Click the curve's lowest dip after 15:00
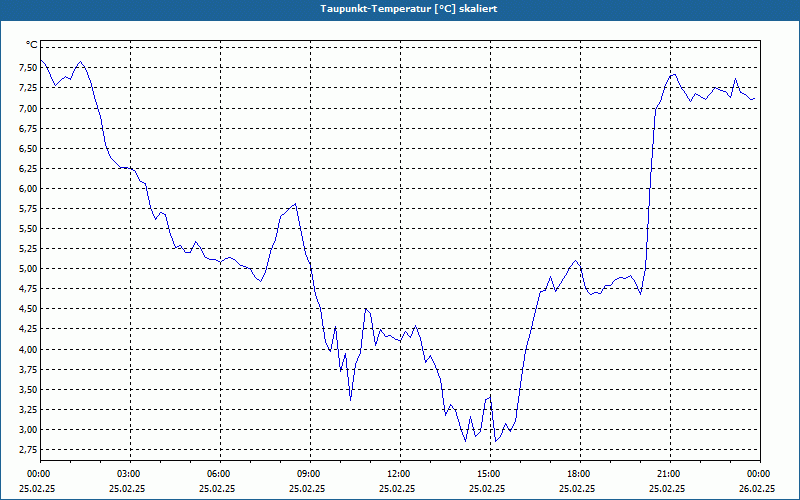This screenshot has width=800, height=500. pyautogui.click(x=495, y=441)
